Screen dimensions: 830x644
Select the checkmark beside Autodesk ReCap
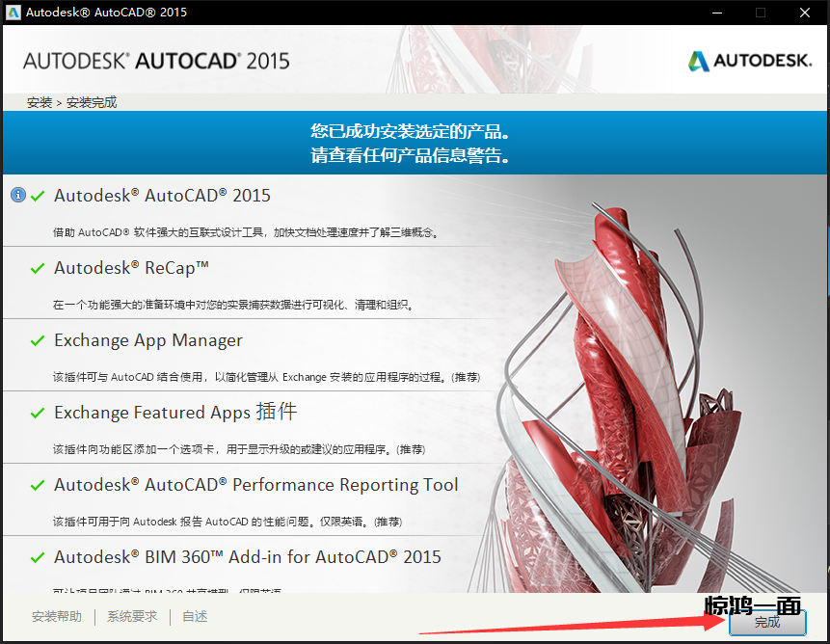[39, 268]
